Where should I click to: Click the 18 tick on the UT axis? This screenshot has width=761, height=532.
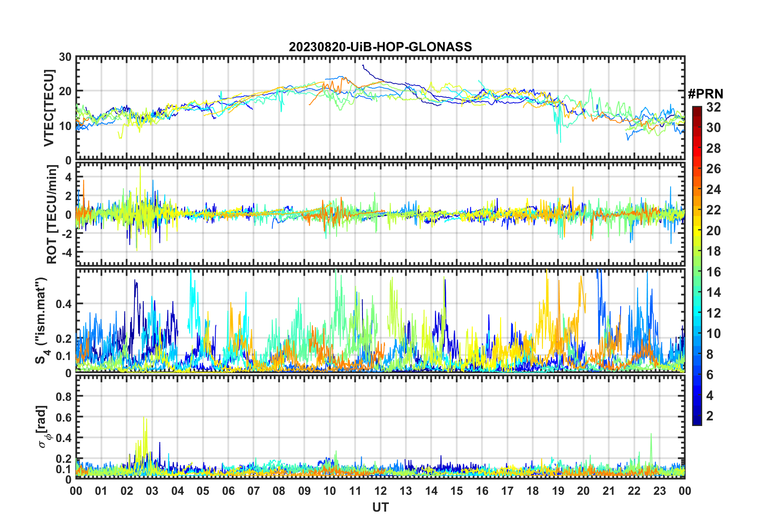533,491
